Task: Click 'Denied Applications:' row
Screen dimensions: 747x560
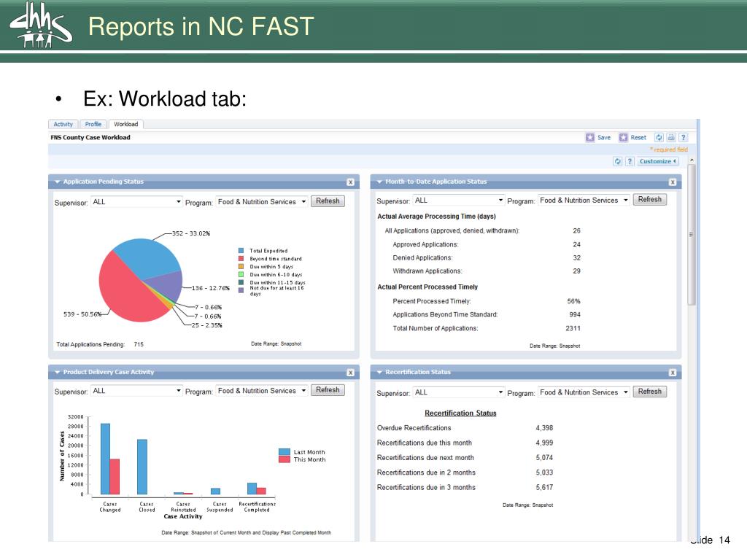Action: [x=487, y=258]
